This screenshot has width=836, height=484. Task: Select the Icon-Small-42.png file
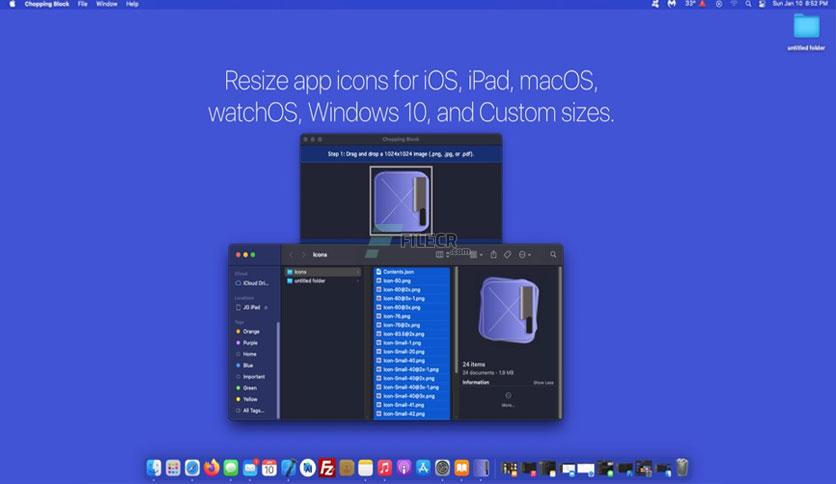pyautogui.click(x=412, y=414)
